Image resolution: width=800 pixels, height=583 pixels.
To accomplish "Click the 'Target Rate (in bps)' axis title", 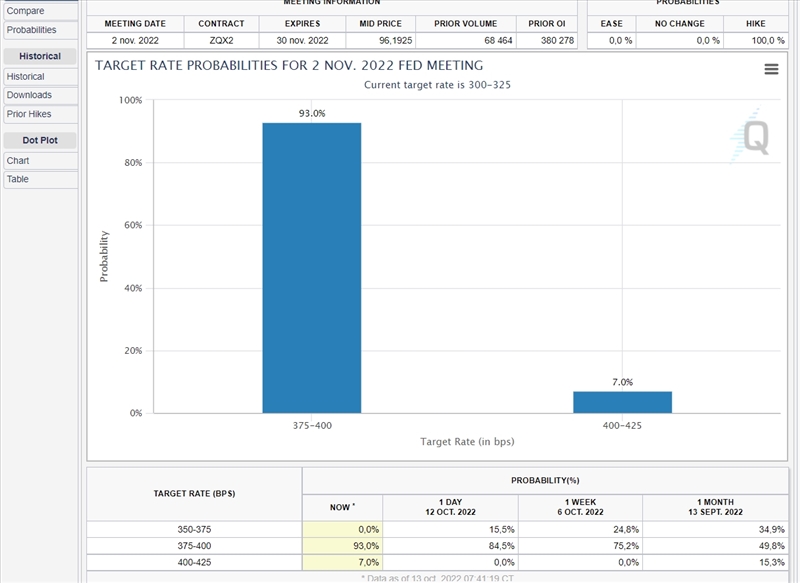I will [x=467, y=442].
